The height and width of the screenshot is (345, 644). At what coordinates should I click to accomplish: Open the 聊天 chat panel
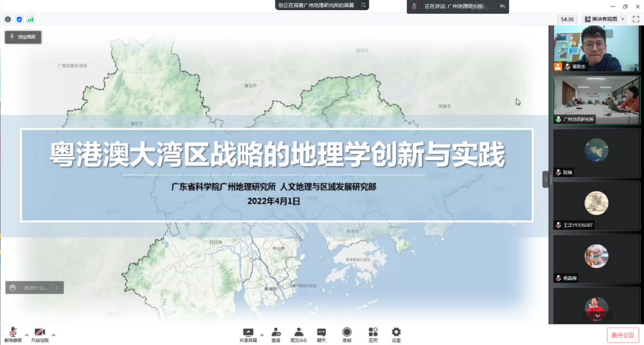(322, 335)
